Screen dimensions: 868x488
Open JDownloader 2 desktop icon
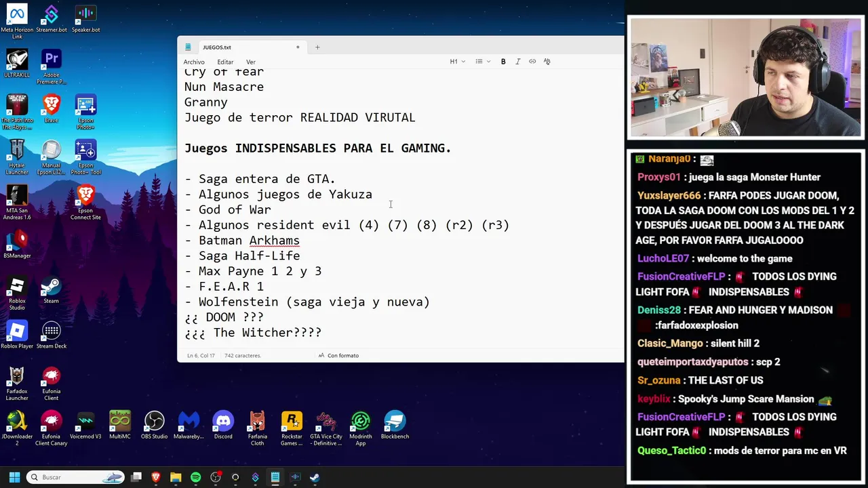pos(17,429)
